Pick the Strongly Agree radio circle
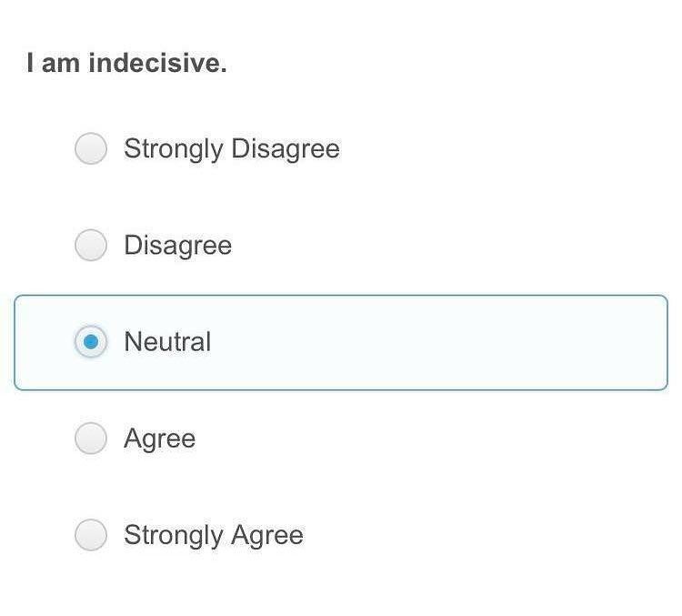 click(91, 535)
